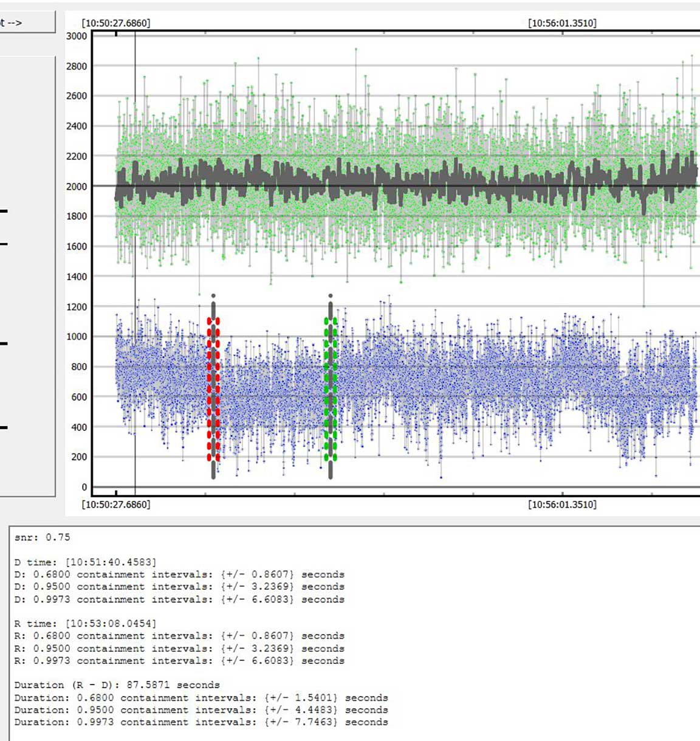The width and height of the screenshot is (700, 741).
Task: Click the bottom-left axis timestamp 10:50:27.6860
Action: pyautogui.click(x=116, y=504)
